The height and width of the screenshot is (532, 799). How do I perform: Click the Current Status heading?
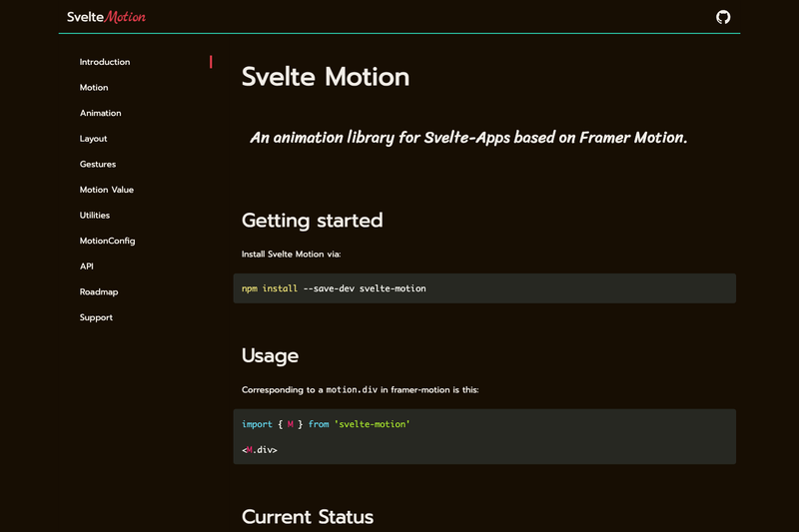tap(308, 517)
